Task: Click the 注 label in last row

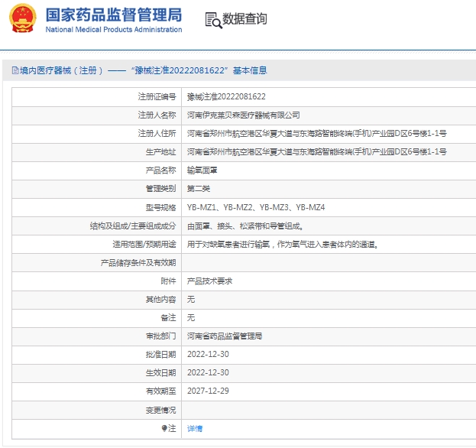Action: click(x=172, y=428)
